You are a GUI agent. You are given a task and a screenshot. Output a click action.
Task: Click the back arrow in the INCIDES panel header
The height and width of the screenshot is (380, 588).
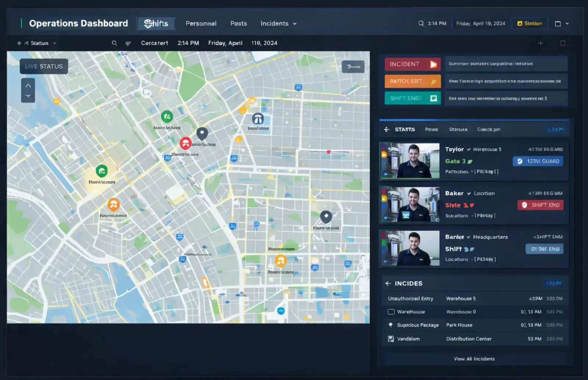coord(388,283)
